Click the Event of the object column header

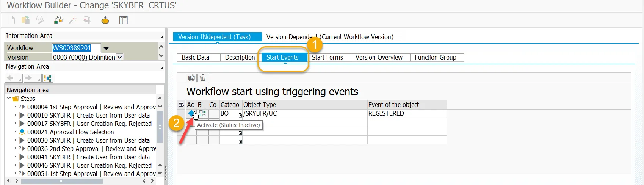point(407,105)
